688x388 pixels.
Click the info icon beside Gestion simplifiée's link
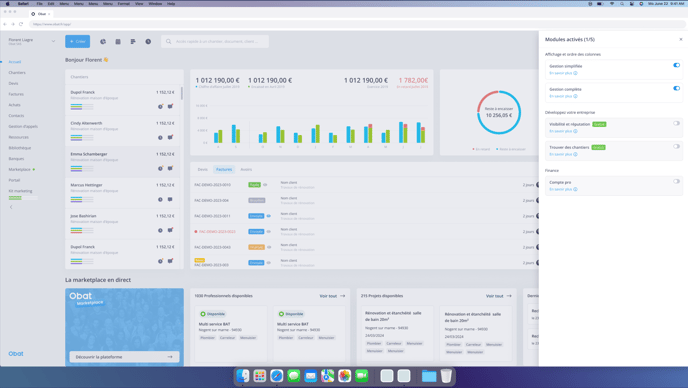pos(576,73)
